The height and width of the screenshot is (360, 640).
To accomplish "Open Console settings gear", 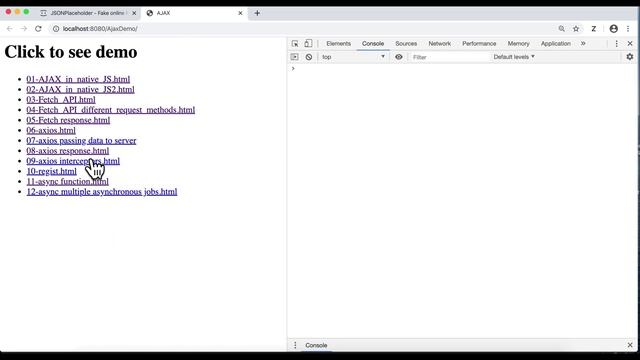I will point(630,57).
